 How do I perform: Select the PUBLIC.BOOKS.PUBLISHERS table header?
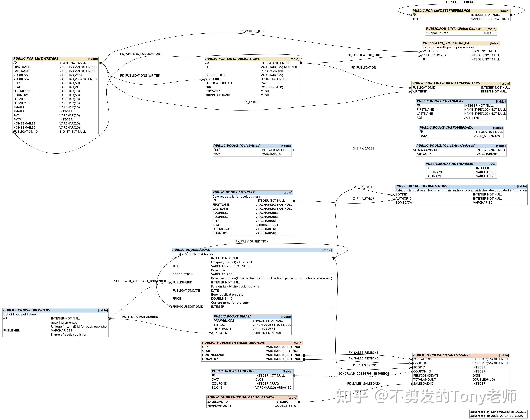27,310
